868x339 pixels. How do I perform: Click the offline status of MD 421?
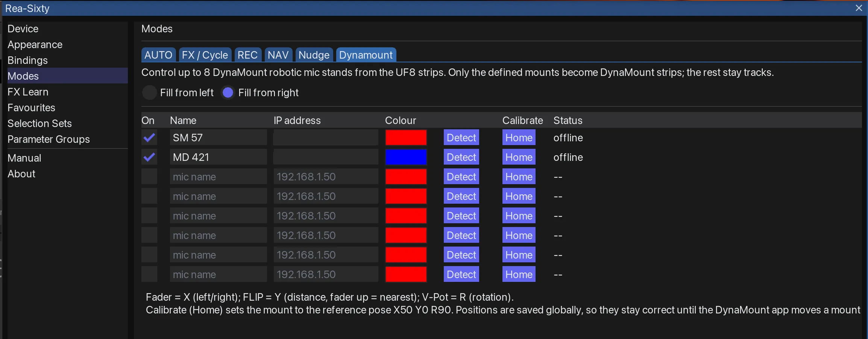[x=568, y=157]
